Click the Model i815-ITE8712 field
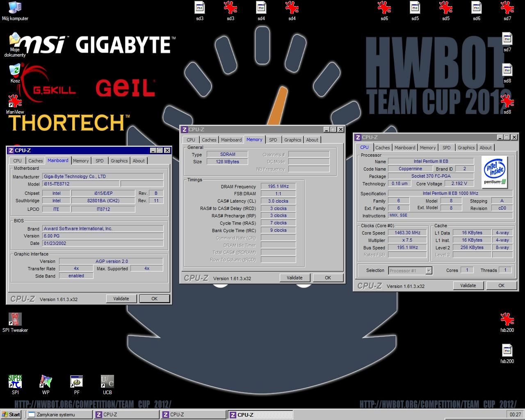Viewport: 525px width, 420px height. coord(81,184)
